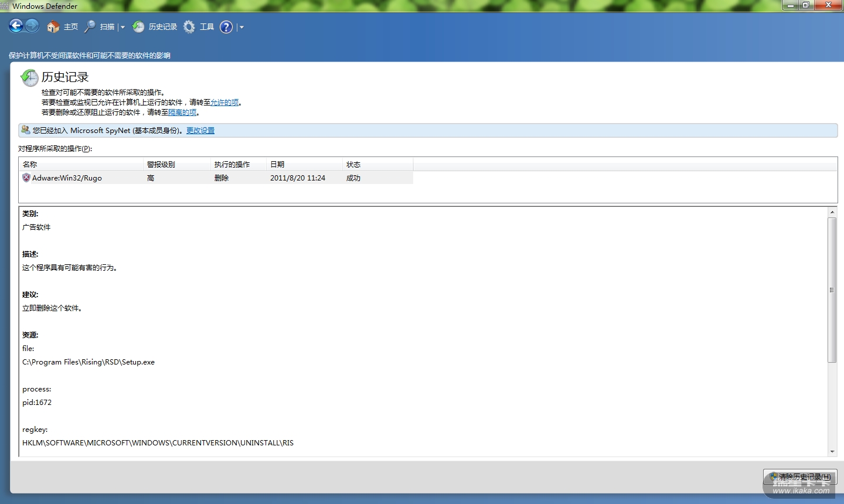Select 工具 in the toolbar
The height and width of the screenshot is (504, 844).
207,27
